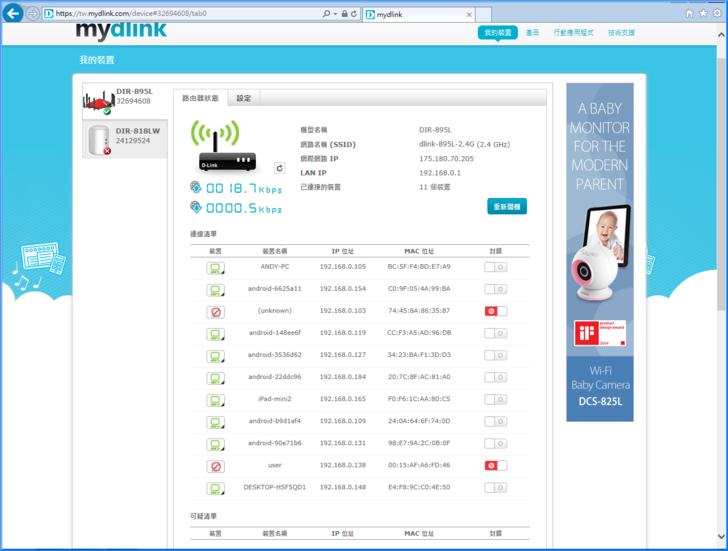This screenshot has width=728, height=551.
Task: Select the 路由器狀態 tab
Action: 200,98
